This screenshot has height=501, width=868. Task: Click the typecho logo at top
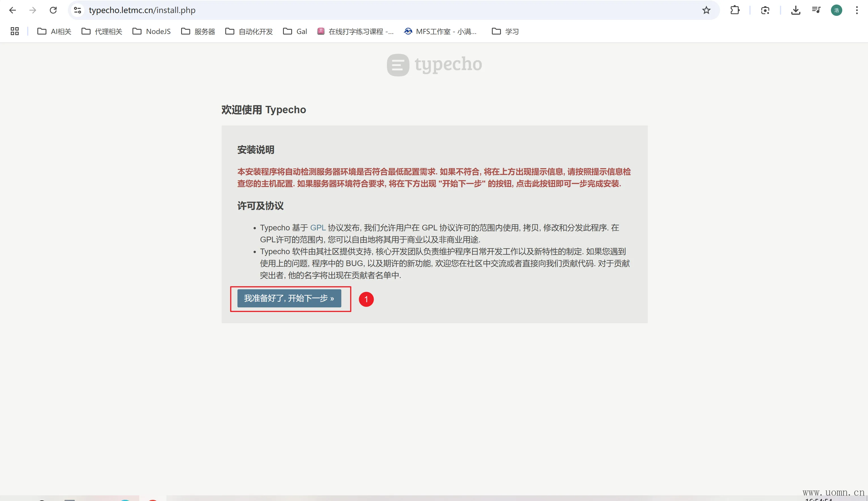434,65
